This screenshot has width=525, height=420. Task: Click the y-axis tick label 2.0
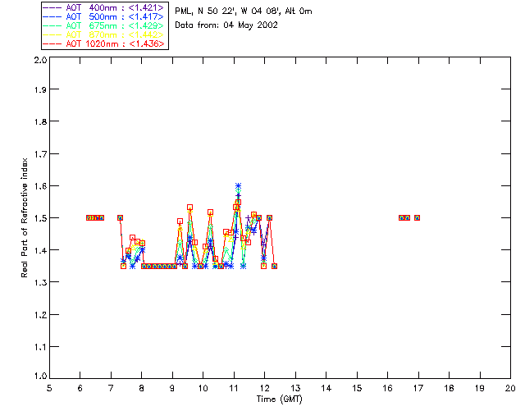[39, 60]
